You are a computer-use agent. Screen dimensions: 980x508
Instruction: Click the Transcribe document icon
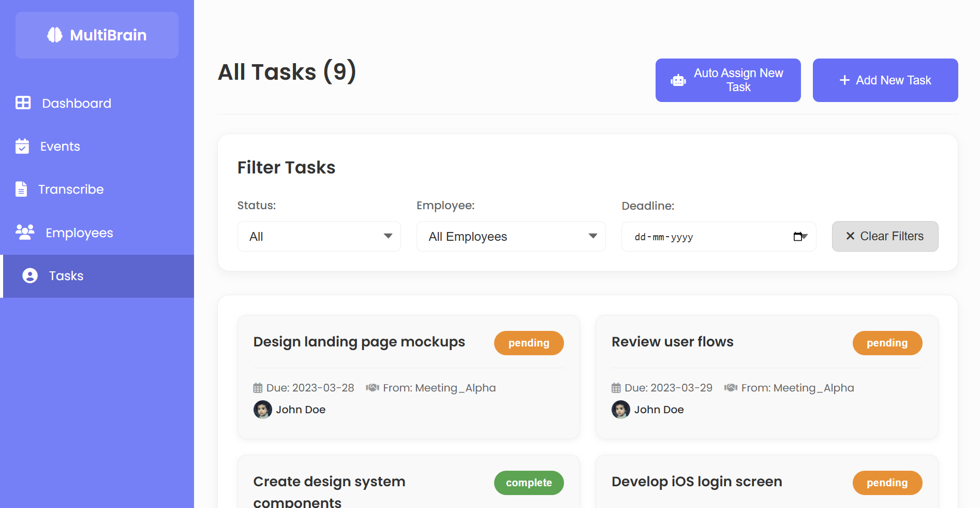21,189
